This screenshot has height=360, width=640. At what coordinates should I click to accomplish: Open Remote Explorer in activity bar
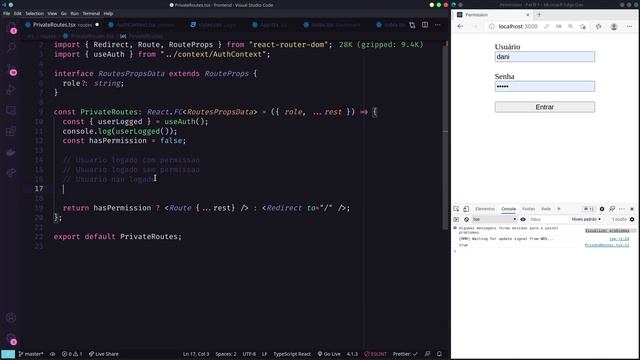point(11,110)
